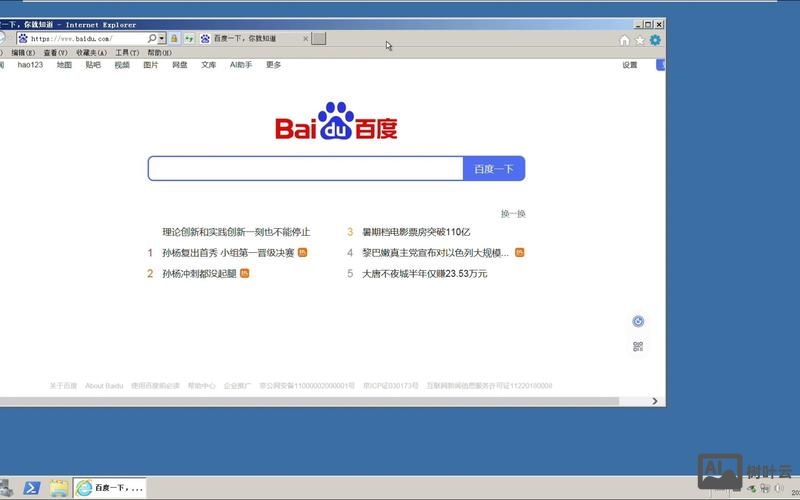Open 视频 in Baidu navigation

coord(122,65)
